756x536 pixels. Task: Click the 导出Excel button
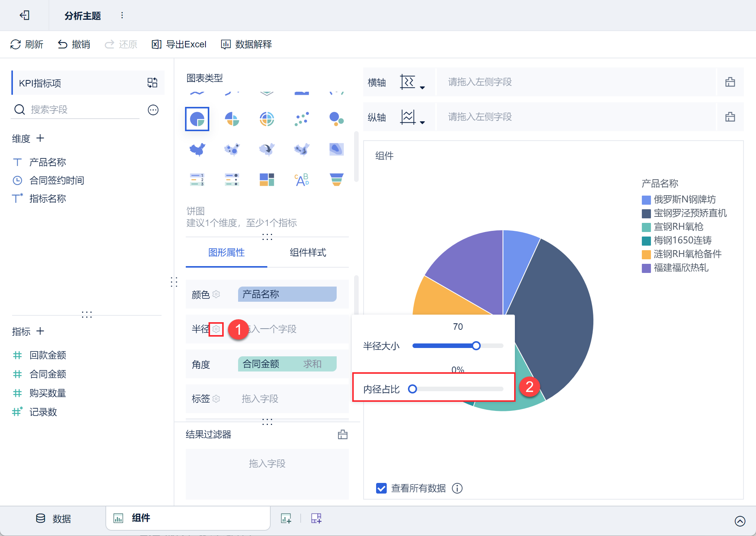coord(179,44)
